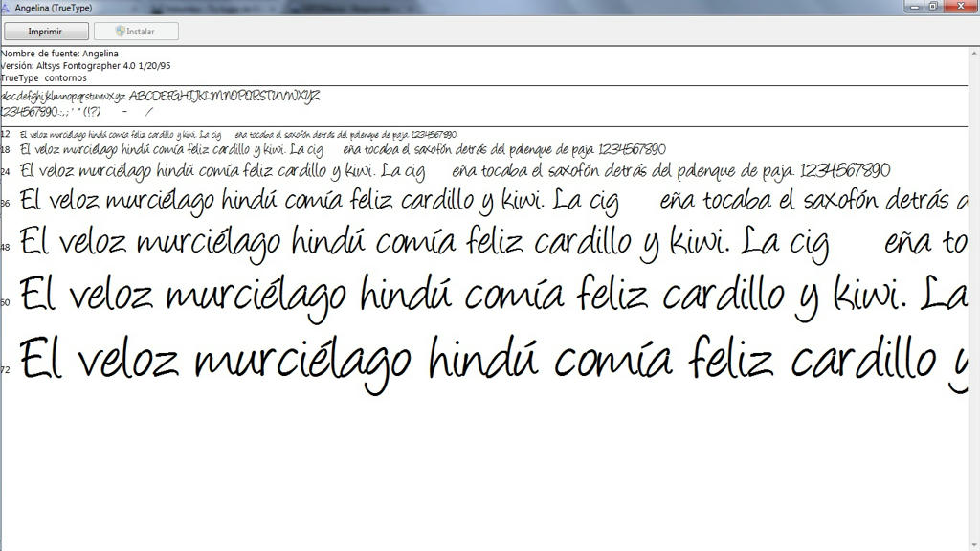Click the 36-point sample sentence

point(493,202)
